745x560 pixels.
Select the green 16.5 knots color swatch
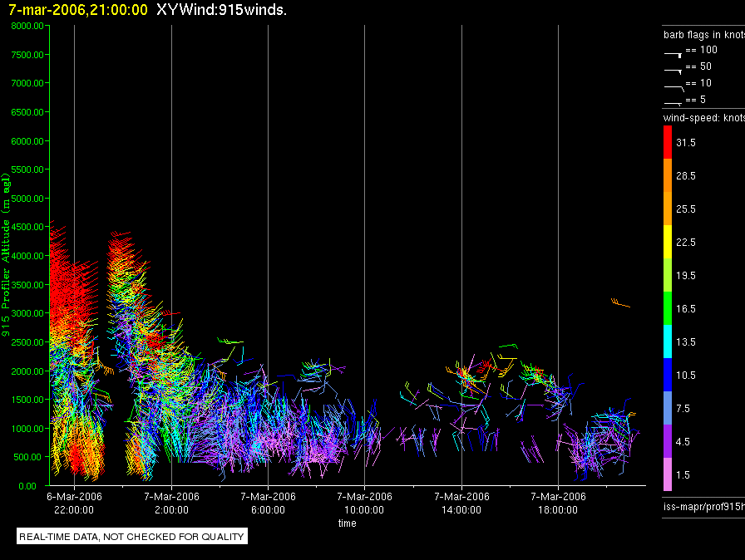pos(668,308)
